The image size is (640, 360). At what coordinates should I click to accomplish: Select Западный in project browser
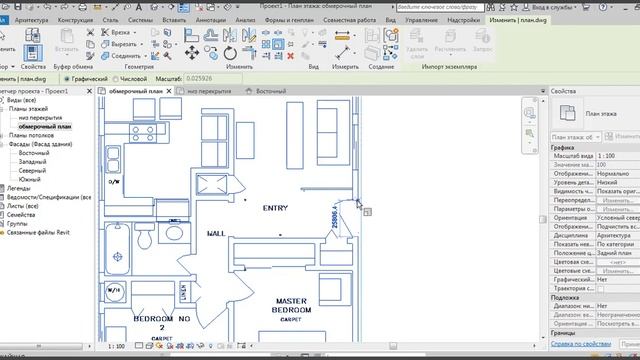32,162
